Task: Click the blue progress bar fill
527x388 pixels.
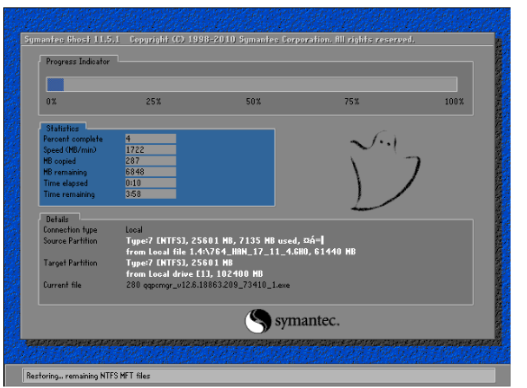Action: 55,84
